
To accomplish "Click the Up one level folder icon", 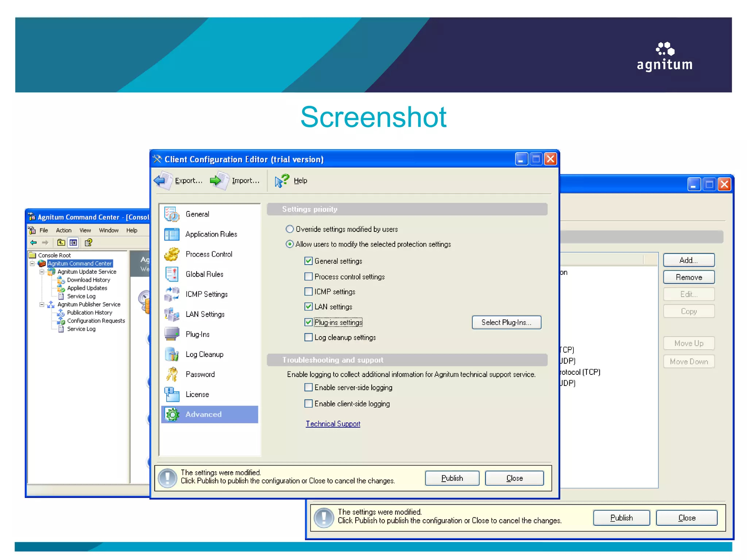I will tap(61, 242).
